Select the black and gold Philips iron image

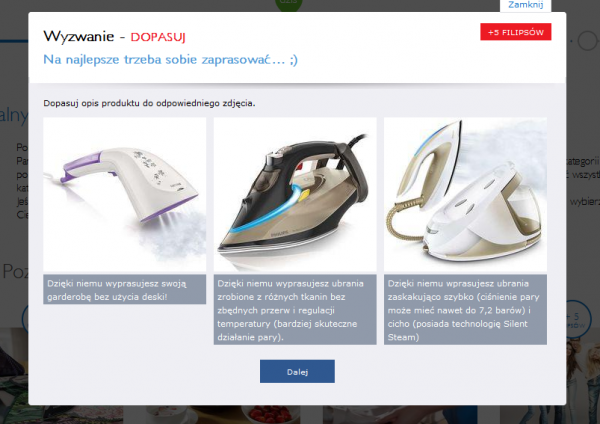[x=295, y=194]
